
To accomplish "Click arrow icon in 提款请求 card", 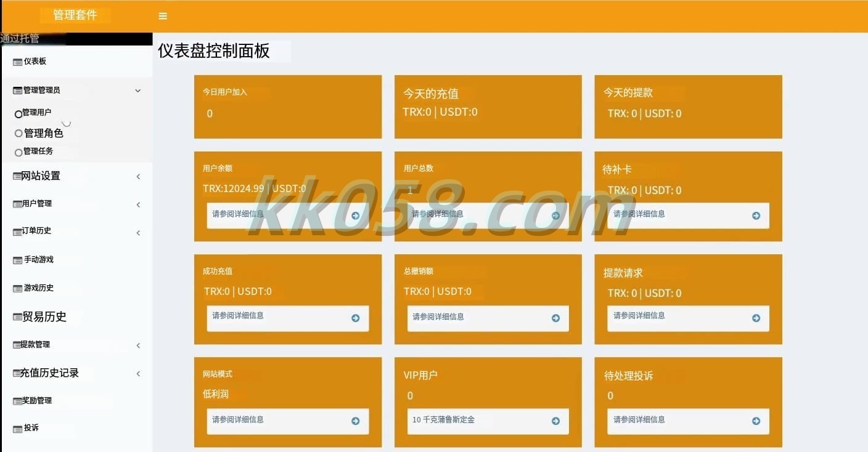I will [x=756, y=318].
